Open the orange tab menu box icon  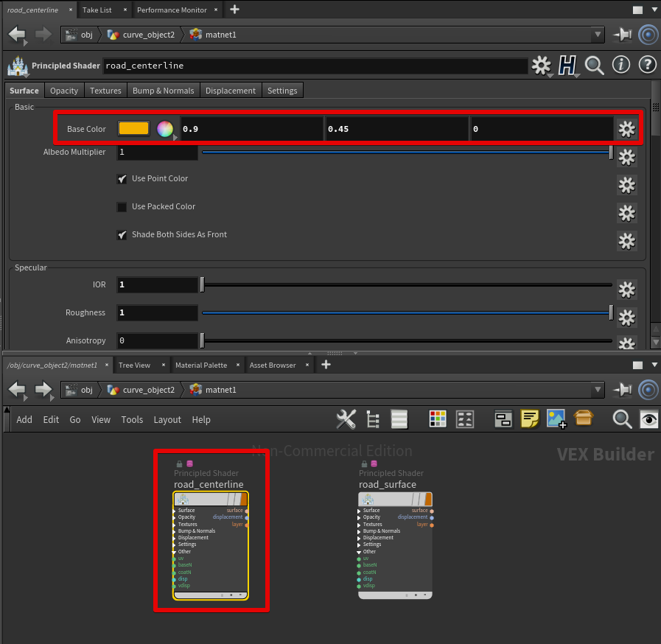coord(584,418)
